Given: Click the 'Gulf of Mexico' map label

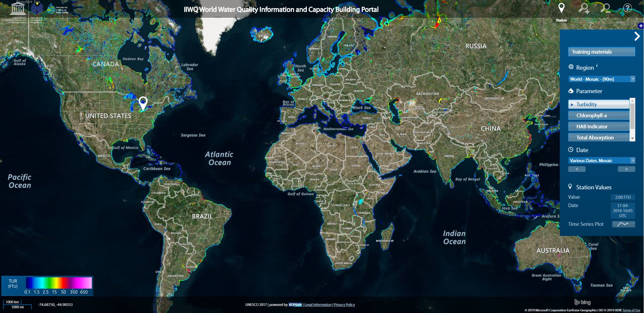Looking at the screenshot, I should click(x=125, y=147).
